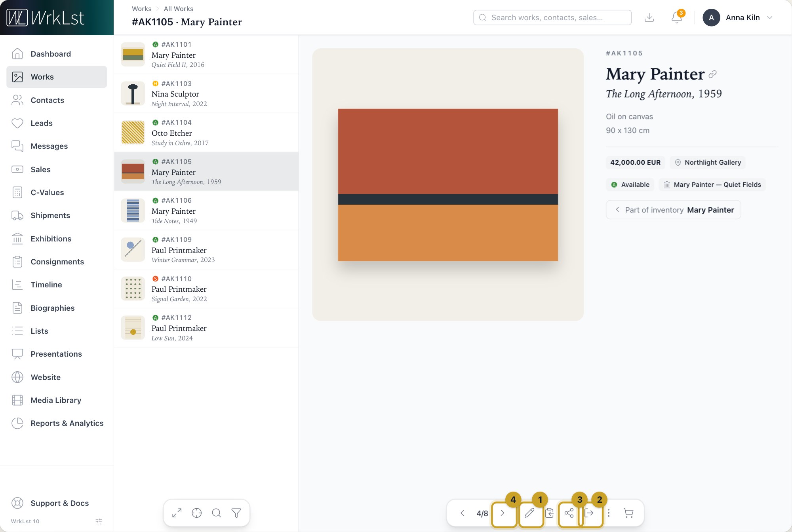This screenshot has height=532, width=792.
Task: Open Support & Docs
Action: tap(57, 503)
